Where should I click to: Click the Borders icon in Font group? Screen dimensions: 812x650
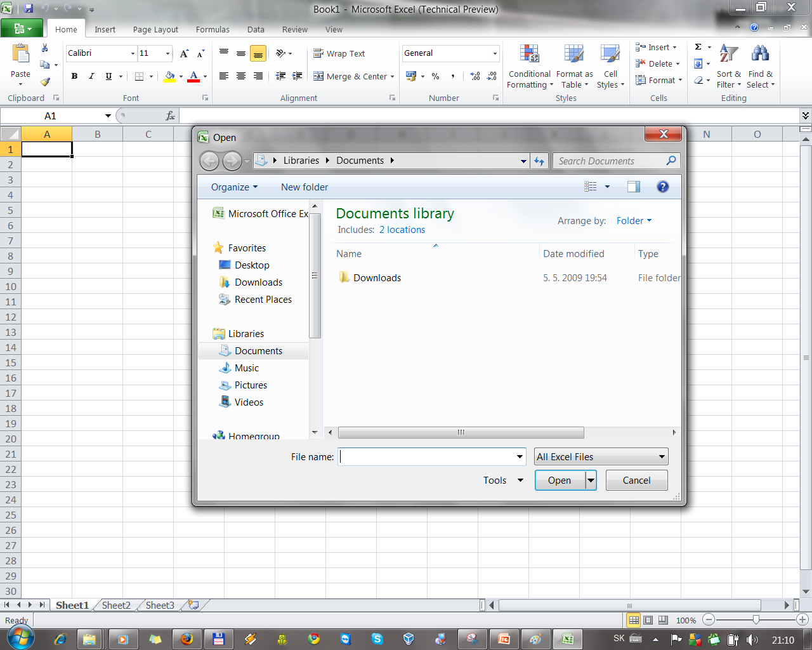[x=139, y=76]
